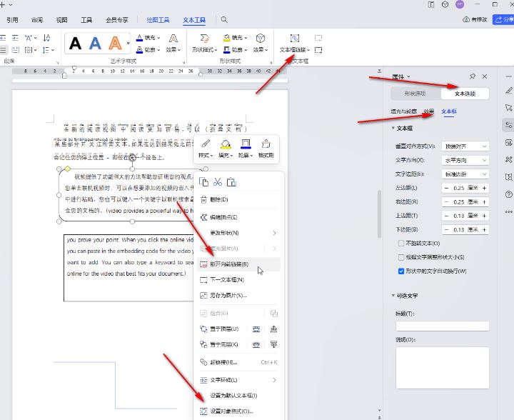Switch to the 填充与轮廓 sub-tab

click(403, 111)
